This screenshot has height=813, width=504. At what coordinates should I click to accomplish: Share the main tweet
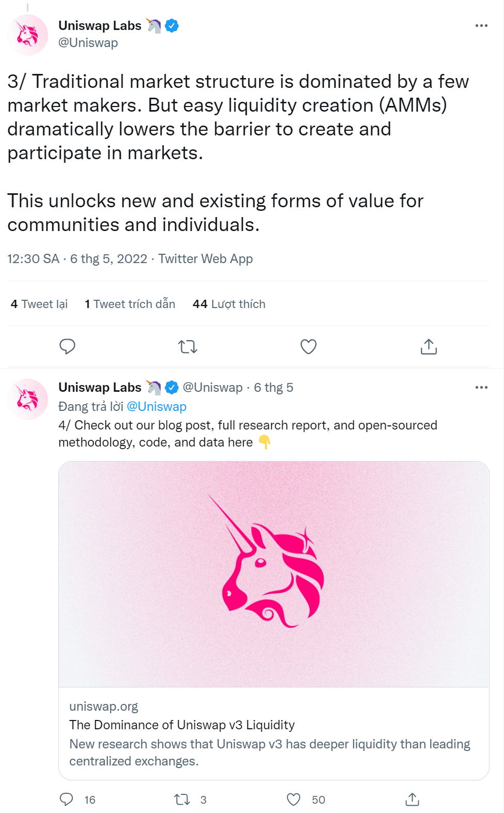[x=429, y=346]
